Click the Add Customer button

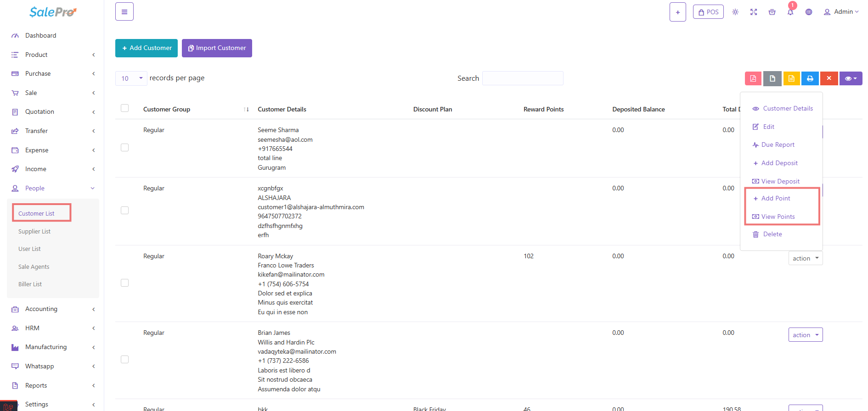point(147,48)
